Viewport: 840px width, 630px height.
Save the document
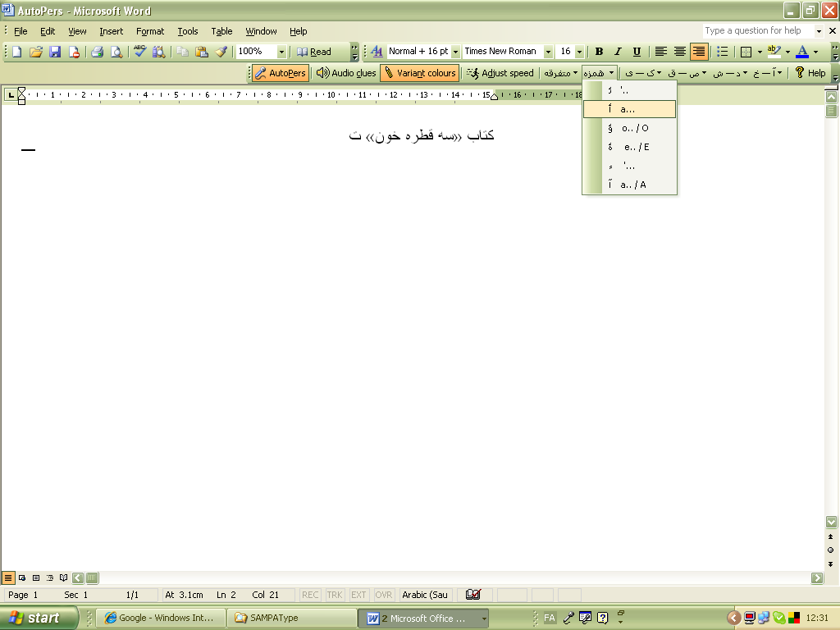pyautogui.click(x=54, y=51)
